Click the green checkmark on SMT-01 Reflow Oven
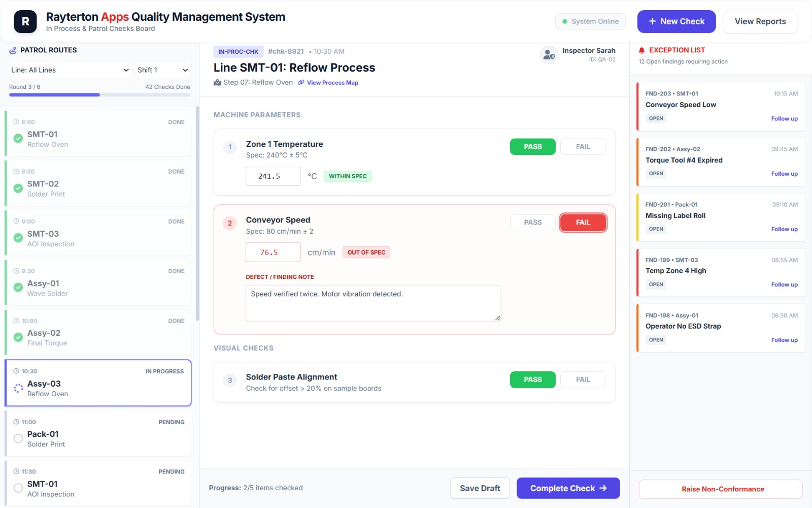The width and height of the screenshot is (812, 508). (x=18, y=138)
